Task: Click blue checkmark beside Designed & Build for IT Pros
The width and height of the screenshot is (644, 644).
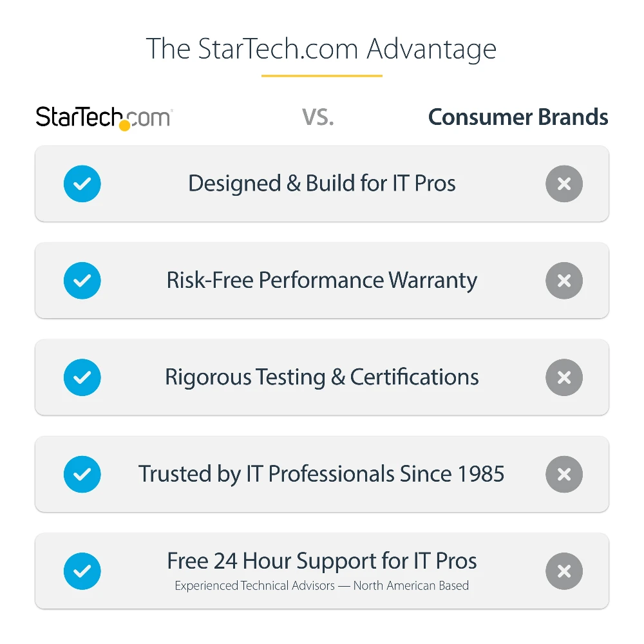Action: pyautogui.click(x=82, y=184)
